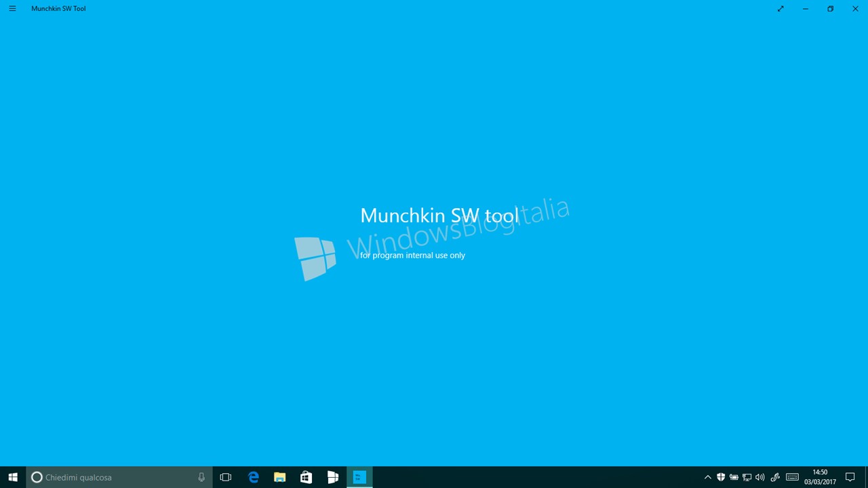This screenshot has height=488, width=868.
Task: Open File Explorer from the taskbar
Action: tap(279, 477)
